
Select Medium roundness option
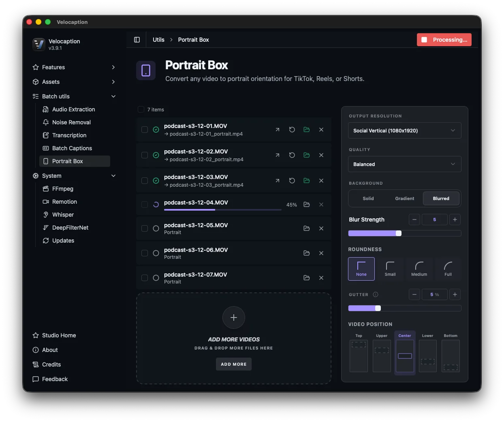(419, 269)
